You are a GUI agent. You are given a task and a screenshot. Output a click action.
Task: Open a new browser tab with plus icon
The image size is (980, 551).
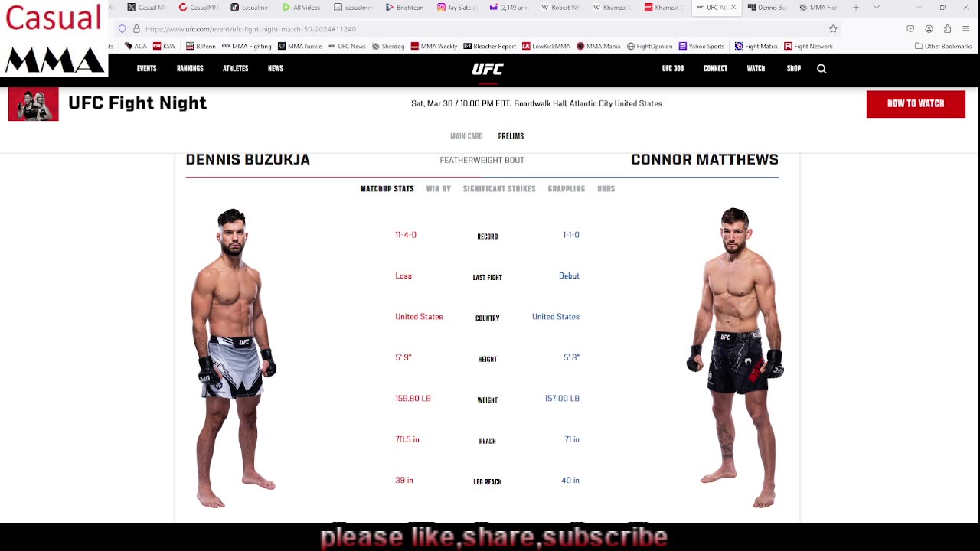click(x=856, y=8)
